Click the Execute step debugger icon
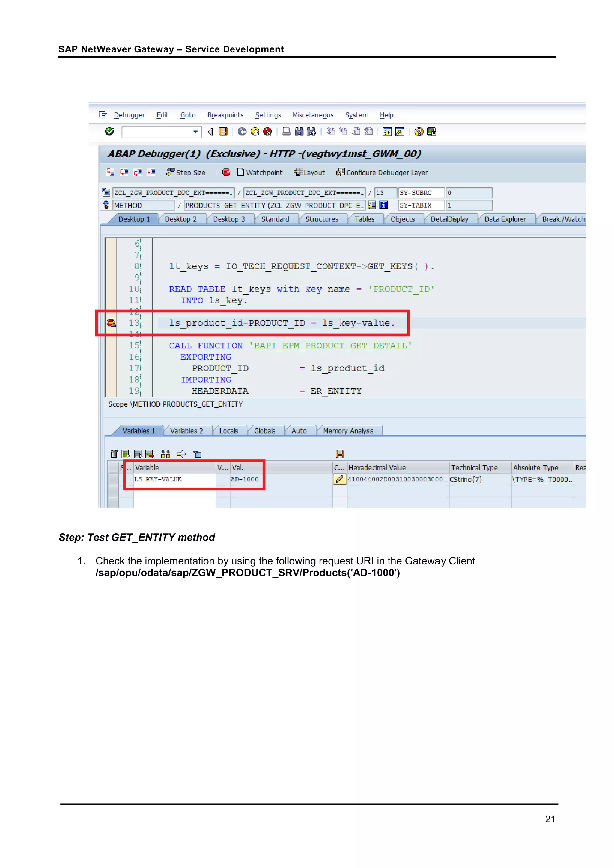 [124, 172]
